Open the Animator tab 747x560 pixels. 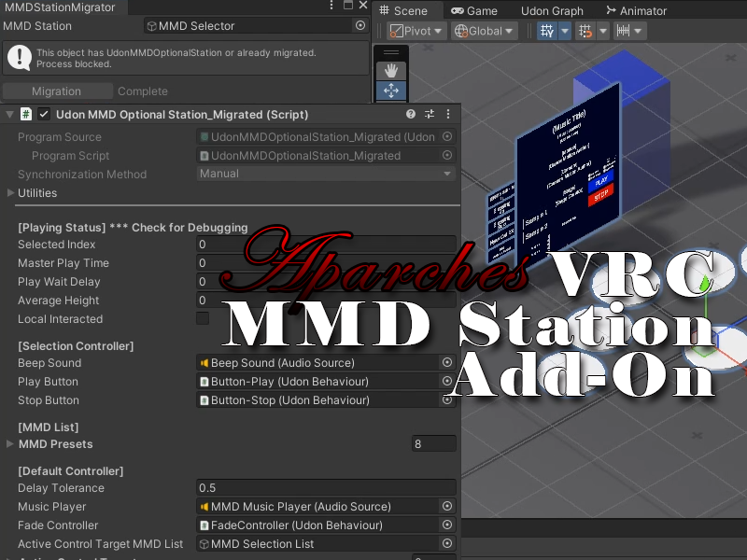(636, 10)
